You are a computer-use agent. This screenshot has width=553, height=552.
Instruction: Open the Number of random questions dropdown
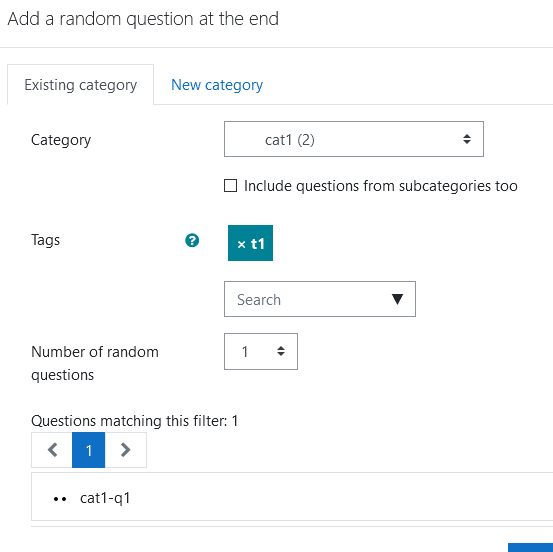[x=261, y=351]
